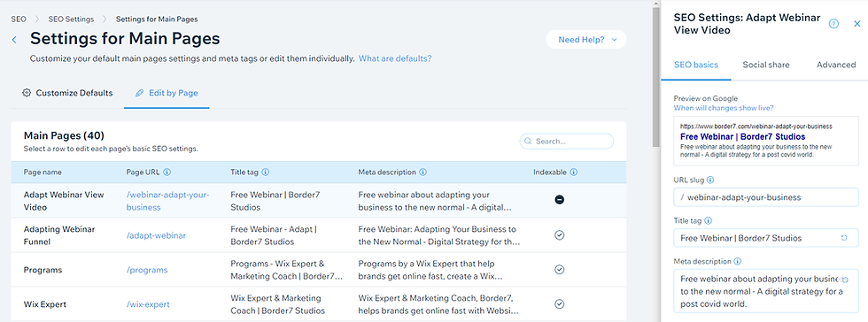
Task: Click the magnifier icon in the search box
Action: coord(528,141)
